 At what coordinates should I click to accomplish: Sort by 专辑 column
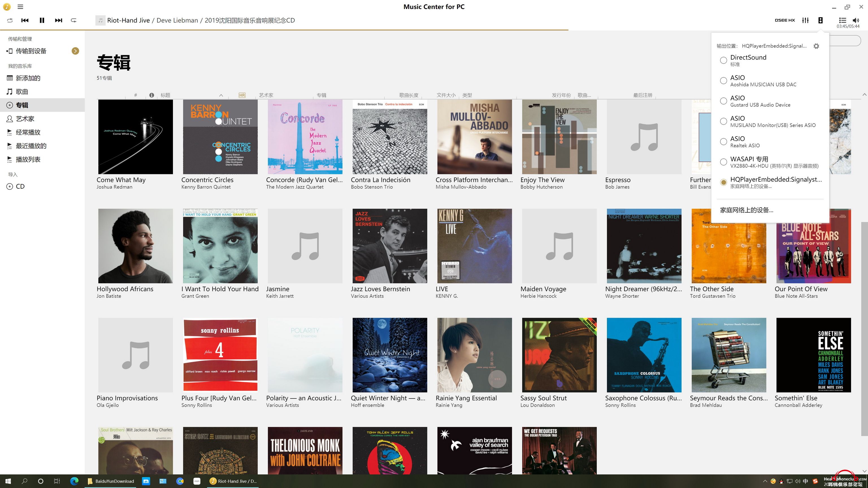(x=322, y=95)
